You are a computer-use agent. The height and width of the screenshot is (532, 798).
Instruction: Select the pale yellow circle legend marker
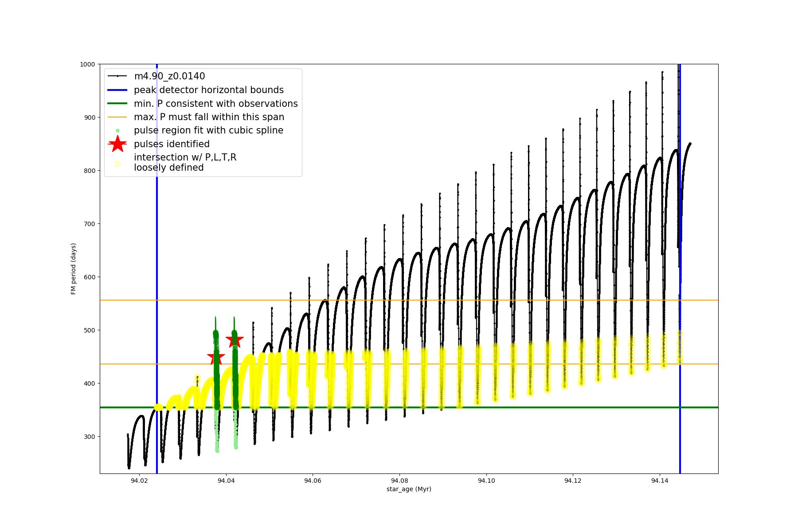(x=117, y=164)
